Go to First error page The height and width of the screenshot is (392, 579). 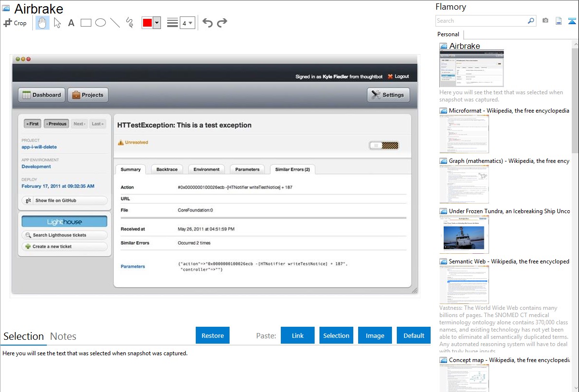point(32,124)
